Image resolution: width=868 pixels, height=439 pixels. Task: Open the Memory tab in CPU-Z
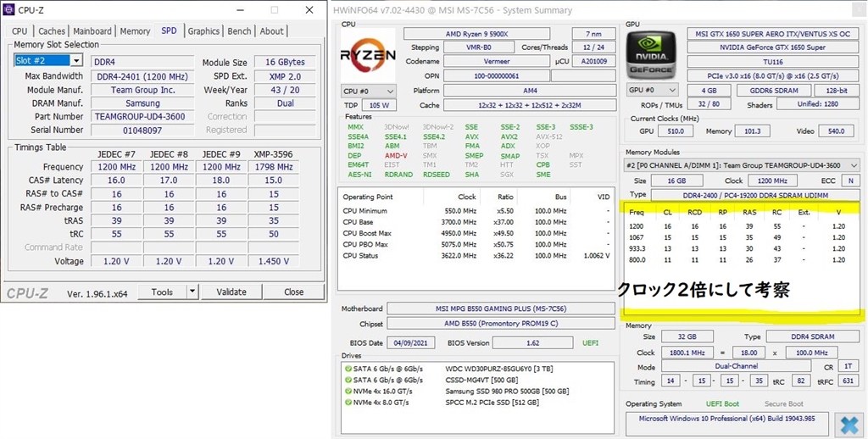point(135,31)
